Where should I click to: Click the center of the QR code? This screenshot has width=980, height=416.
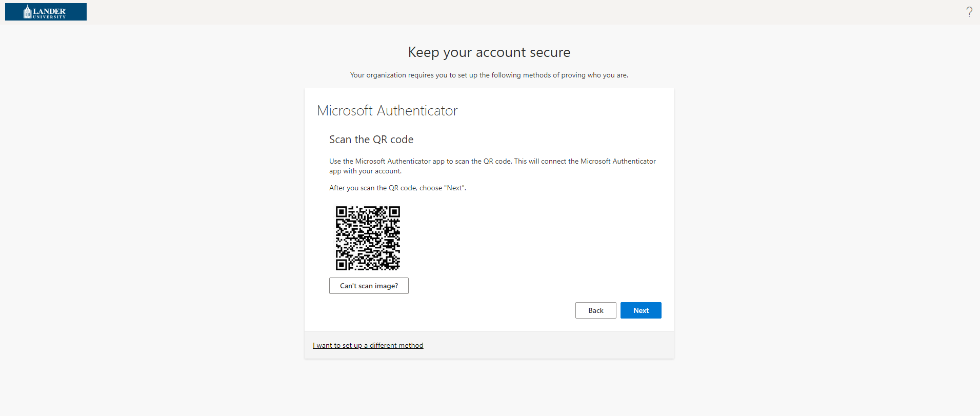point(368,238)
